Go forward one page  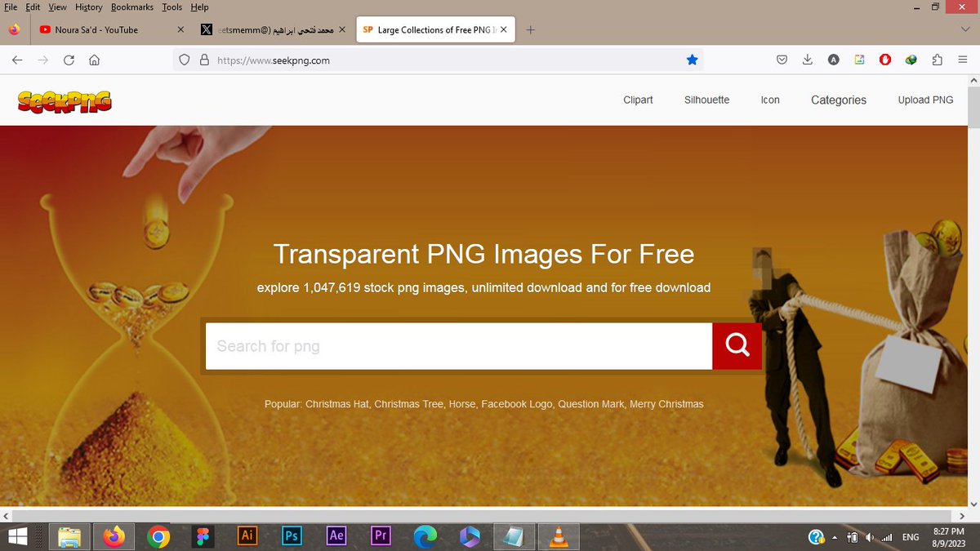point(43,60)
